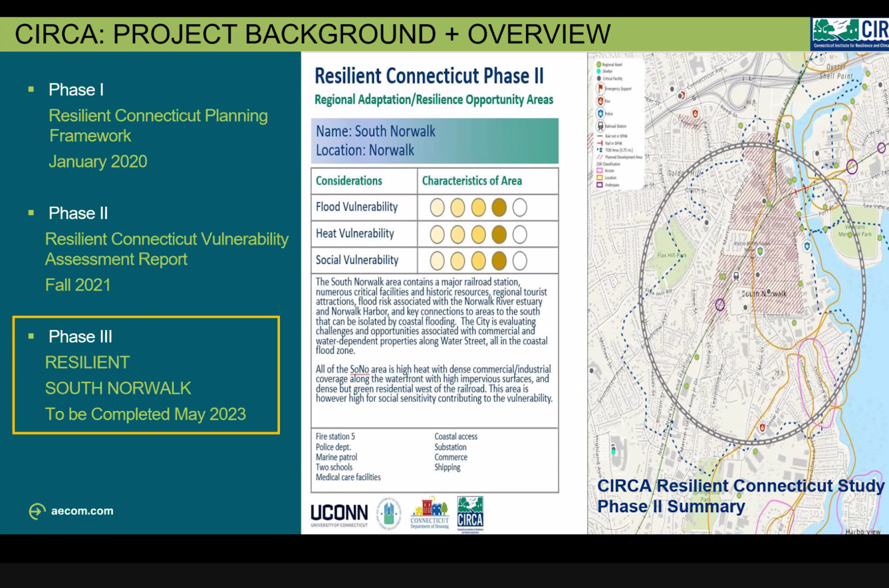Screen dimensions: 889x588
Task: Click 'Fire station 5' in the facilities list
Action: [x=335, y=436]
